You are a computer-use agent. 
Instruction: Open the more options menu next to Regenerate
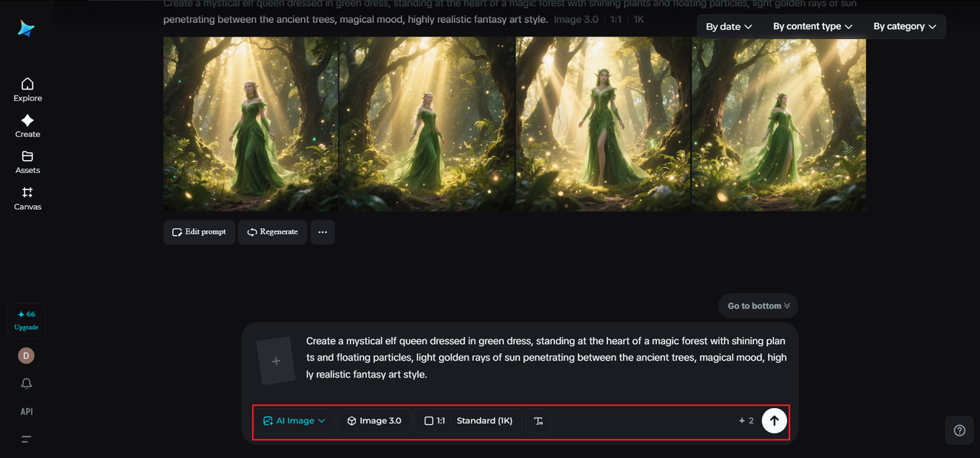pos(322,232)
